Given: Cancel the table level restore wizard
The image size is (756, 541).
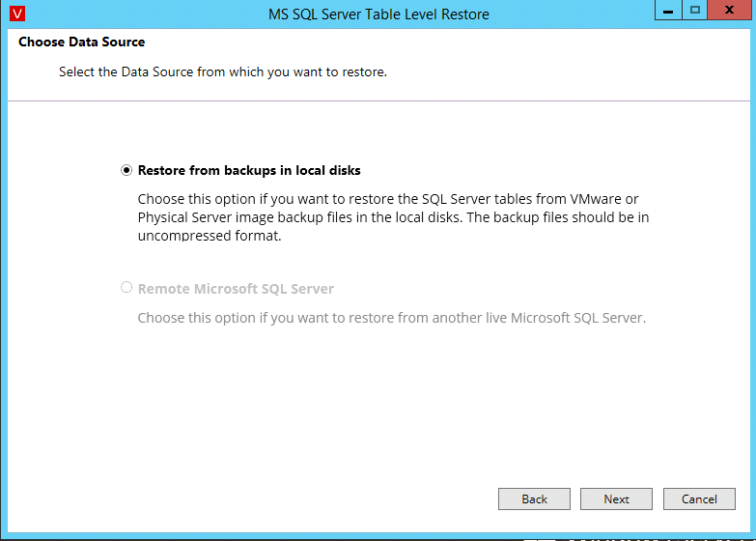Looking at the screenshot, I should pos(699,499).
